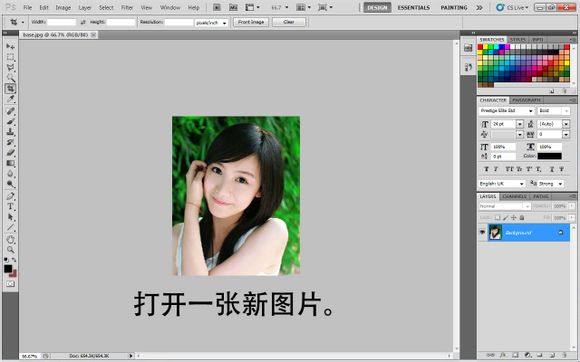Select the Quick Selection tool

10,78
